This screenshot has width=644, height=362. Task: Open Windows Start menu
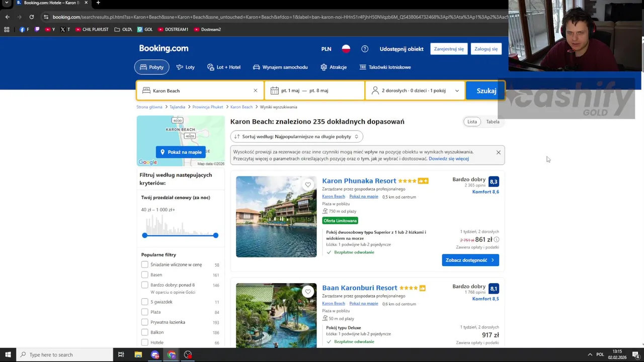[8, 354]
